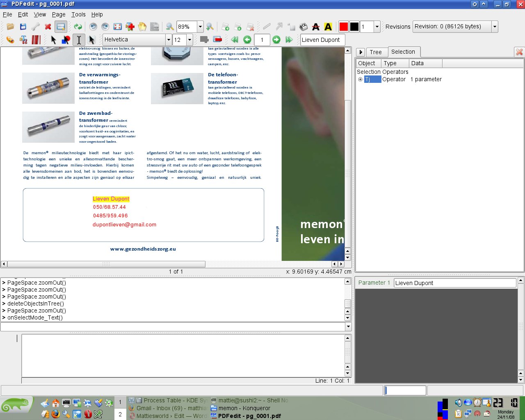
Task: Click the red X delete icon in the top toolbar
Action: [x=48, y=27]
